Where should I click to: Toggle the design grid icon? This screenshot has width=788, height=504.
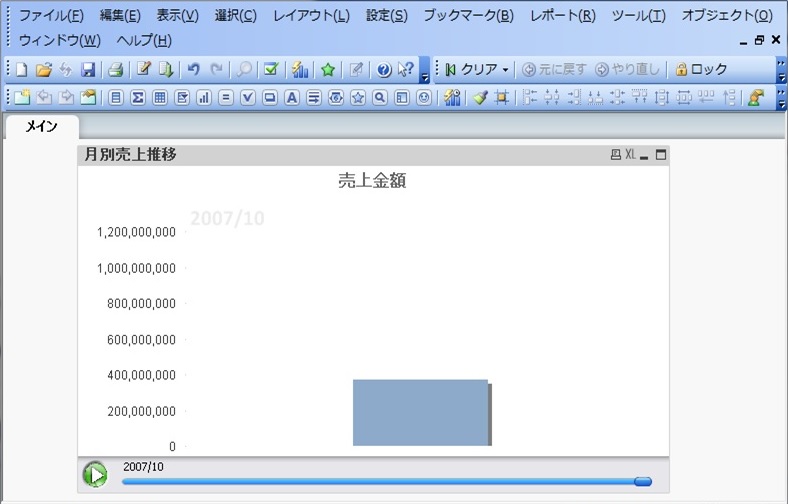pyautogui.click(x=502, y=97)
